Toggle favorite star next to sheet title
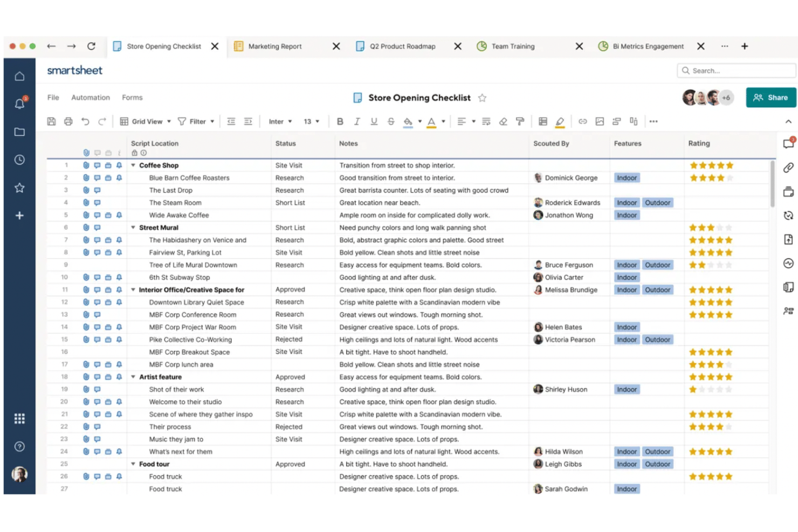 (482, 98)
